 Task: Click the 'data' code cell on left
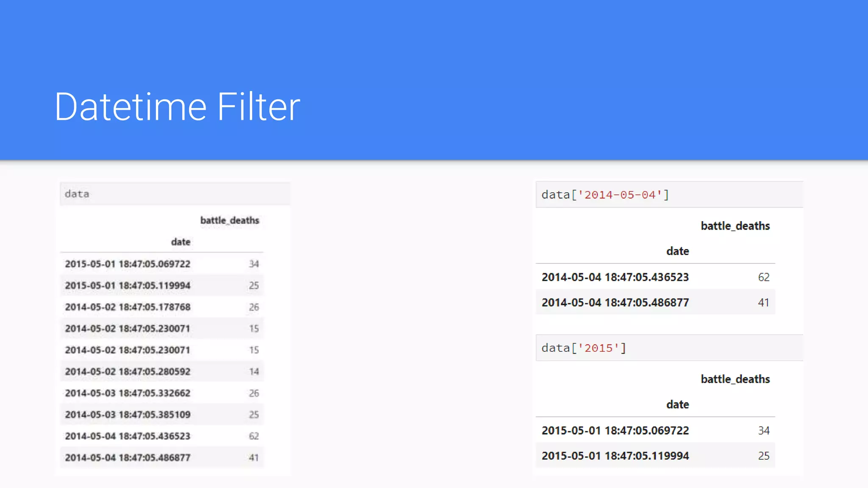(x=175, y=194)
